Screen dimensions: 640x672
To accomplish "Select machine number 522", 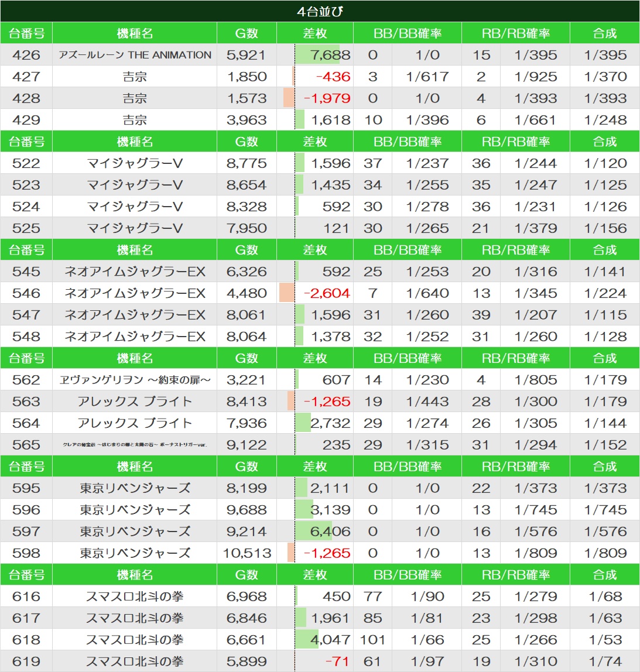I will (26, 163).
